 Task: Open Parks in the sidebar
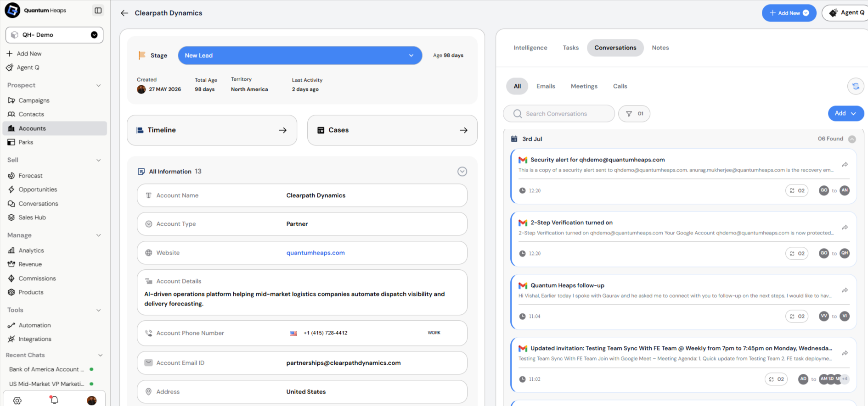[55, 142]
